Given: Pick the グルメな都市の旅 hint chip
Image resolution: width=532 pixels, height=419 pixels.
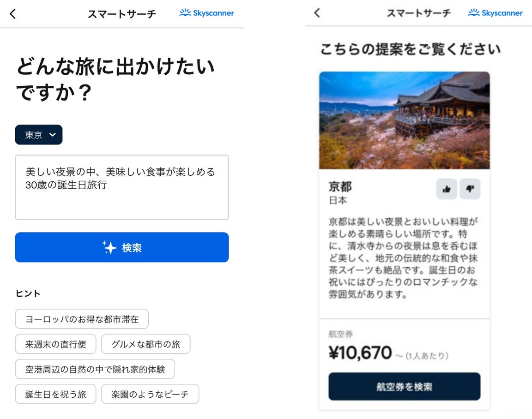Looking at the screenshot, I should 145,344.
